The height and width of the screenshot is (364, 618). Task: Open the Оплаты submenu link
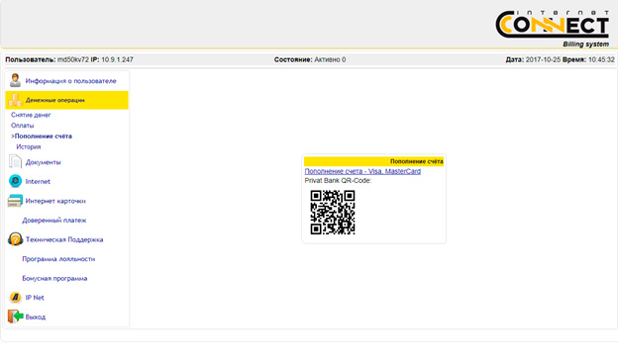[x=23, y=126]
